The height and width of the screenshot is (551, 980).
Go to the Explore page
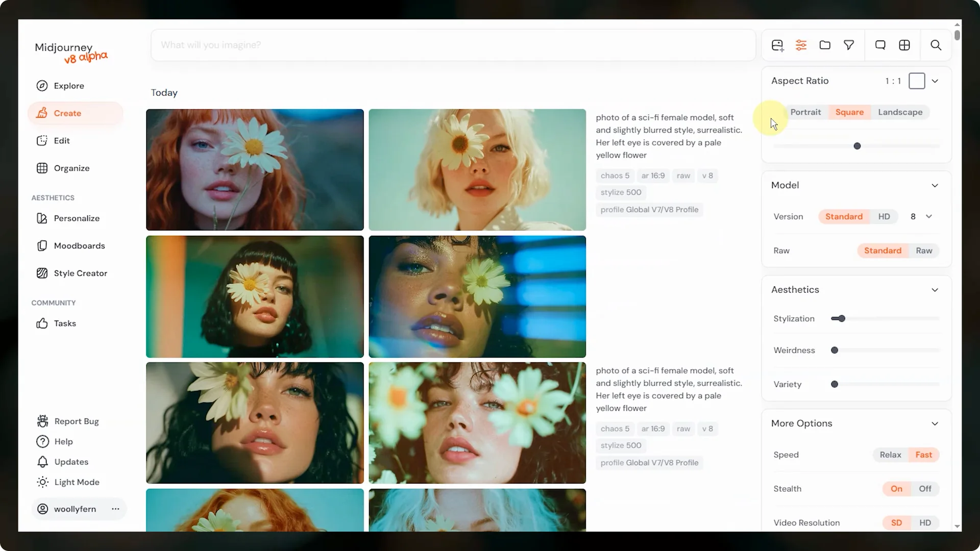coord(69,86)
